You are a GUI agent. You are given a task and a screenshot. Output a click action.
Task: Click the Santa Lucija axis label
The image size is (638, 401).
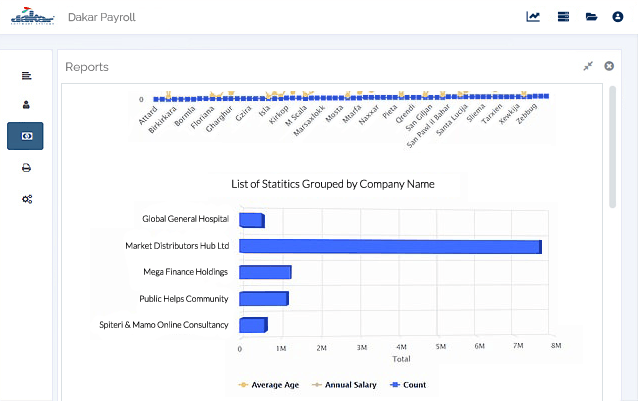click(452, 120)
